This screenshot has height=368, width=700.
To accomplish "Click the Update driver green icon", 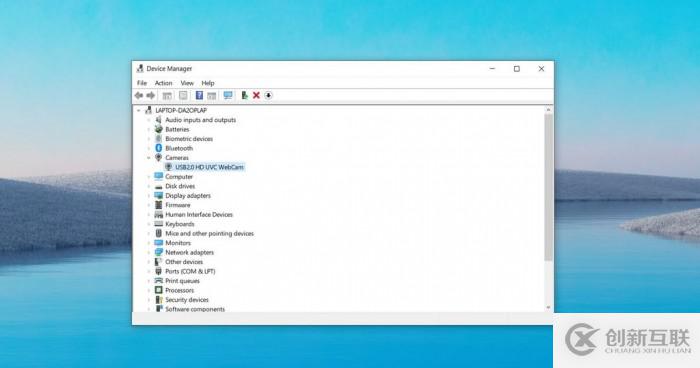I will [244, 95].
